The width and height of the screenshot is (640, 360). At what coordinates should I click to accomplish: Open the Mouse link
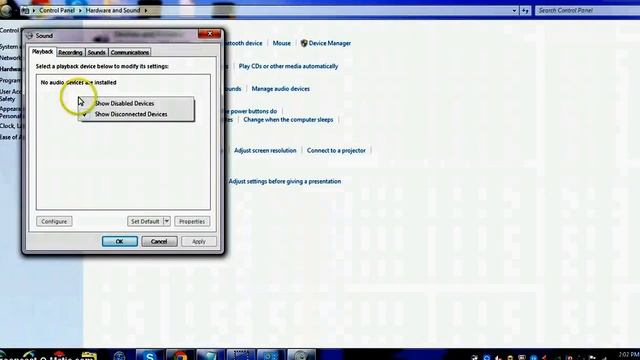tap(282, 43)
